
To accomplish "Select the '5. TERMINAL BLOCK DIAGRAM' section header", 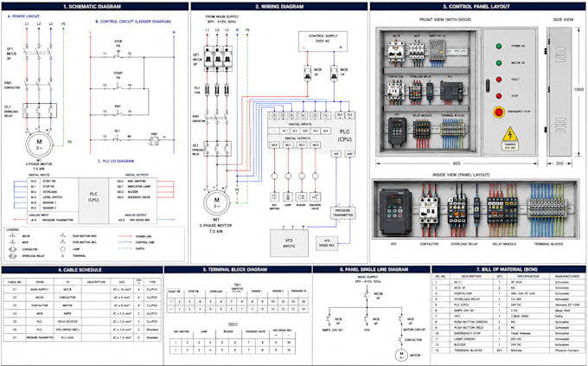I will point(238,270).
